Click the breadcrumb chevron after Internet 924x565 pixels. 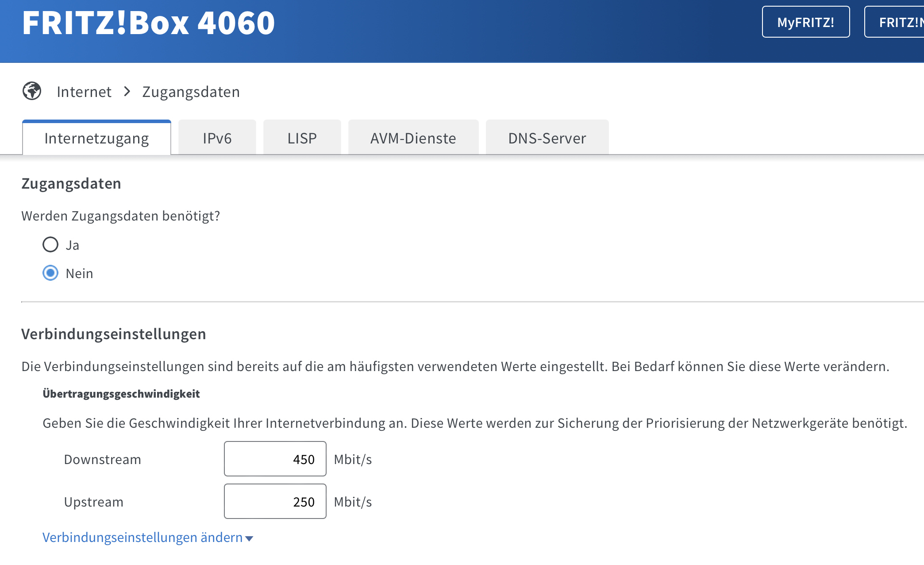[x=127, y=92]
